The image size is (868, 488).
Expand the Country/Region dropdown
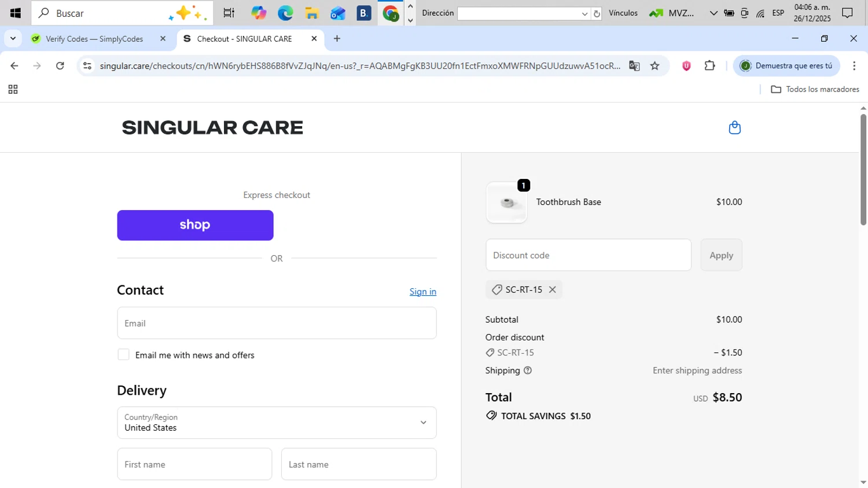(x=277, y=423)
